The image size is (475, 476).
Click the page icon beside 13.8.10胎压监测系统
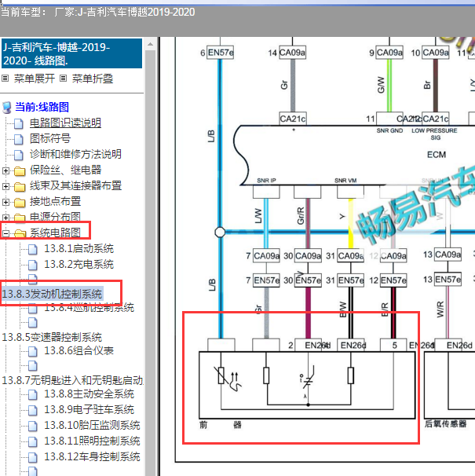pyautogui.click(x=33, y=427)
